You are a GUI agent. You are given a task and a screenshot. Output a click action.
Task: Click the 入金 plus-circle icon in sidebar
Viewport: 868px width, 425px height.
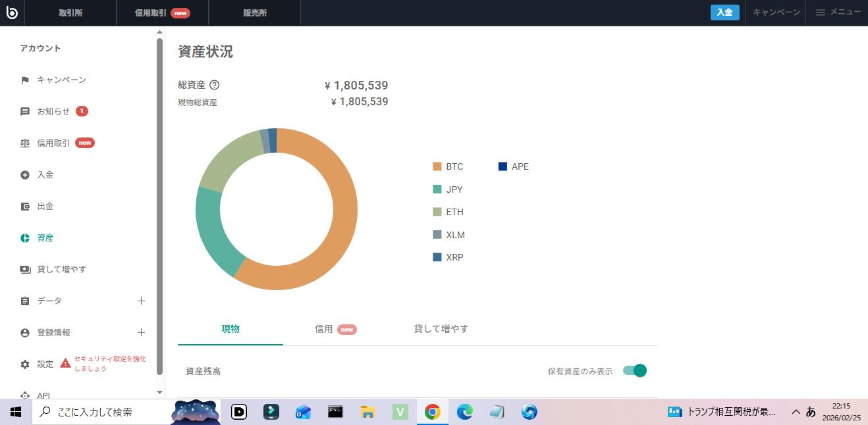click(25, 175)
